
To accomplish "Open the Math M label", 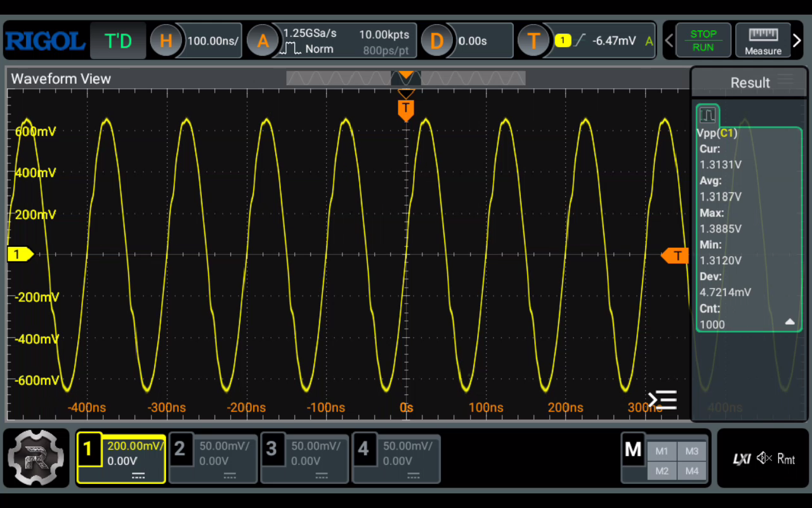I will (633, 450).
